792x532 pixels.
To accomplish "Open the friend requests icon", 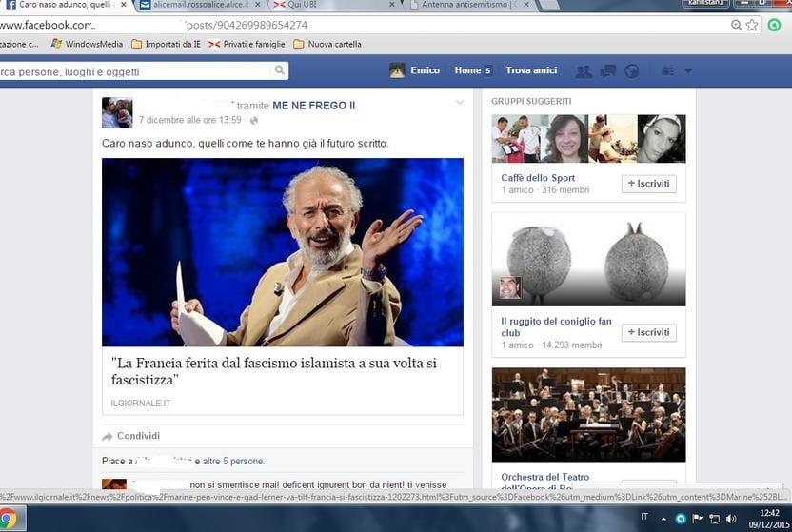I will pos(584,71).
